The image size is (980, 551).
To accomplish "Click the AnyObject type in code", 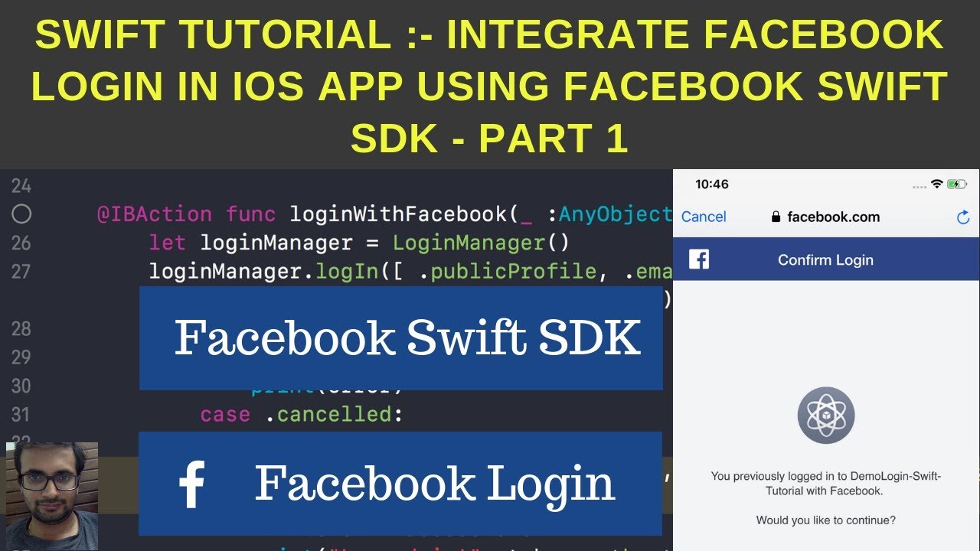I will click(x=616, y=214).
